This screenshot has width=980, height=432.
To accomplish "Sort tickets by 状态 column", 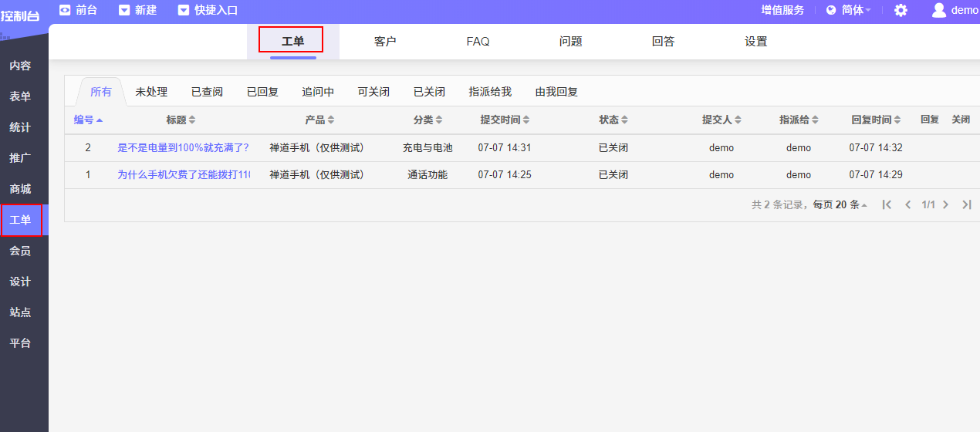I will coord(613,120).
